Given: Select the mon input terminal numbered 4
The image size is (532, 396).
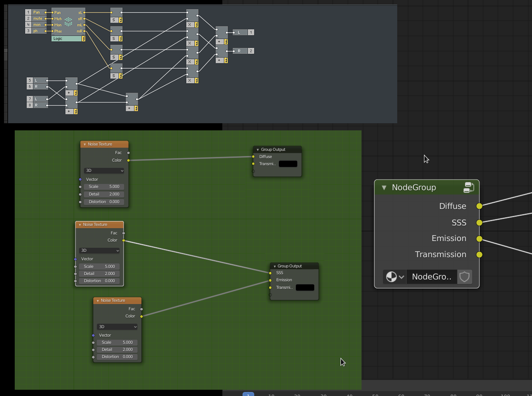Looking at the screenshot, I should (x=36, y=25).
